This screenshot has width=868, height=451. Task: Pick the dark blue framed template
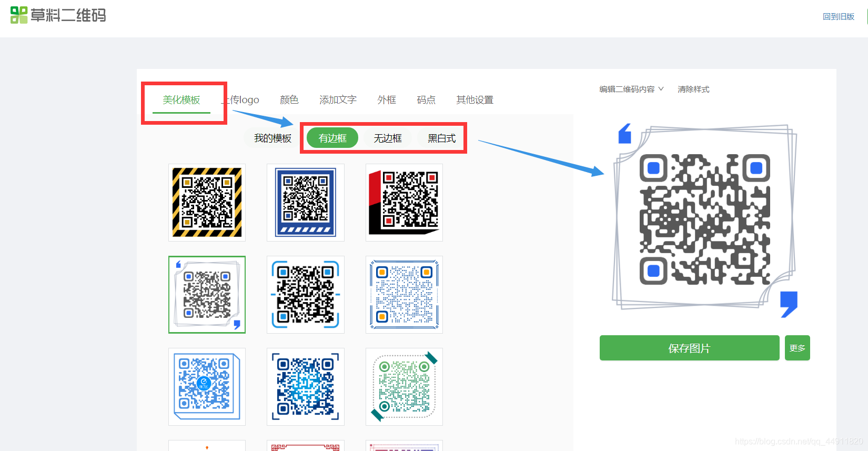(x=306, y=203)
